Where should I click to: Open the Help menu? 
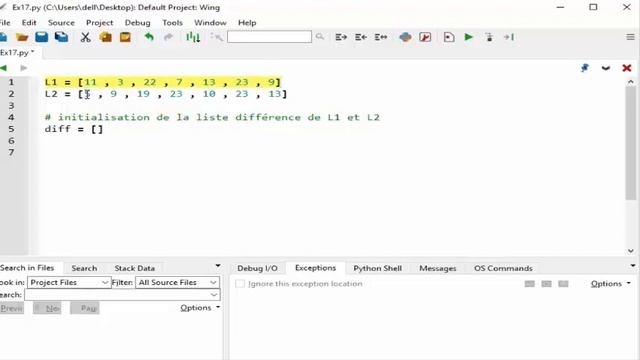(247, 23)
